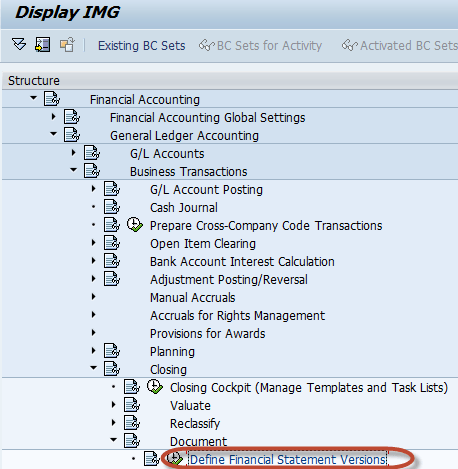
Task: Expand the Reclassify node
Action: (x=114, y=423)
